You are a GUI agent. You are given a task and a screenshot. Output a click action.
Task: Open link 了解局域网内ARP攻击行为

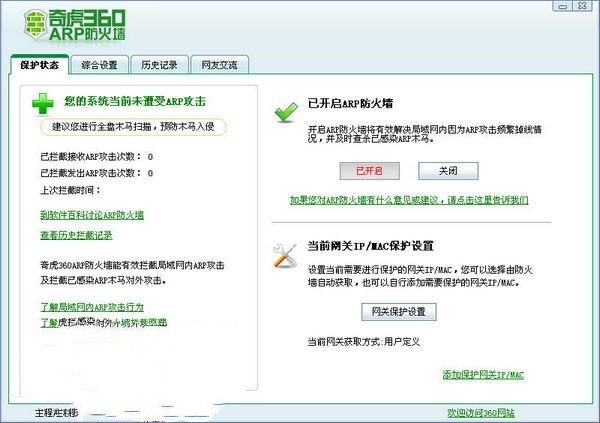[x=92, y=307]
